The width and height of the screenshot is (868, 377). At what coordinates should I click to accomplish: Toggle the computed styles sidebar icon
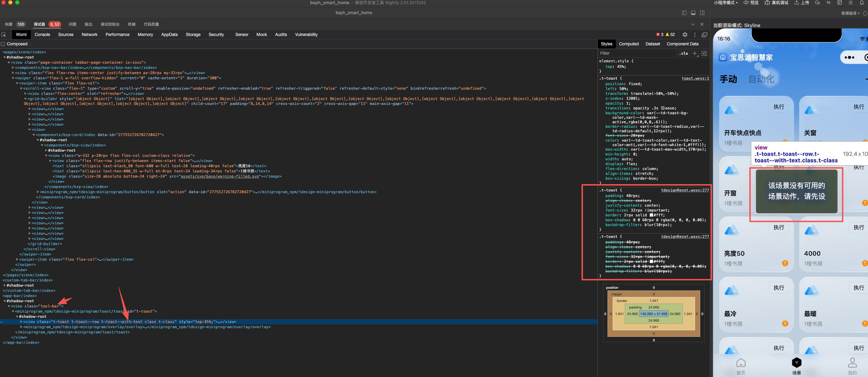click(x=704, y=53)
